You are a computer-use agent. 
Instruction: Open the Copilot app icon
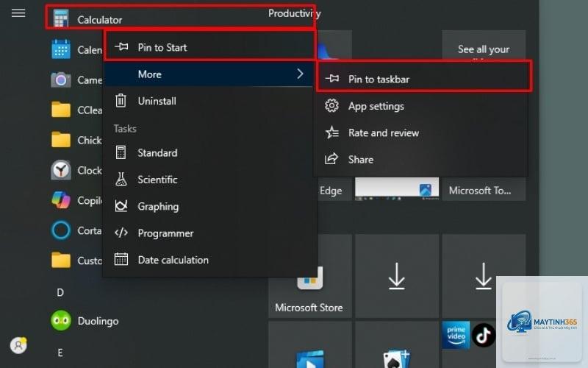[x=61, y=200]
